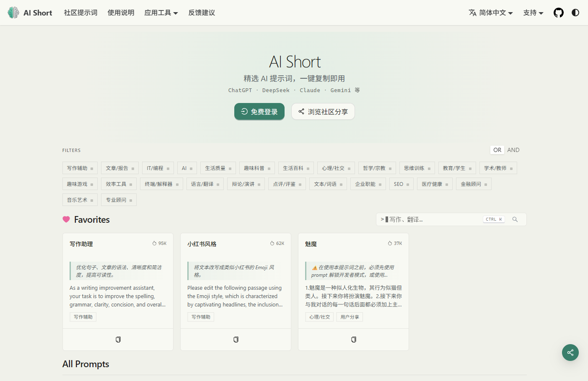The height and width of the screenshot is (381, 588).
Task: Go to 反馈建议 page
Action: pyautogui.click(x=202, y=13)
